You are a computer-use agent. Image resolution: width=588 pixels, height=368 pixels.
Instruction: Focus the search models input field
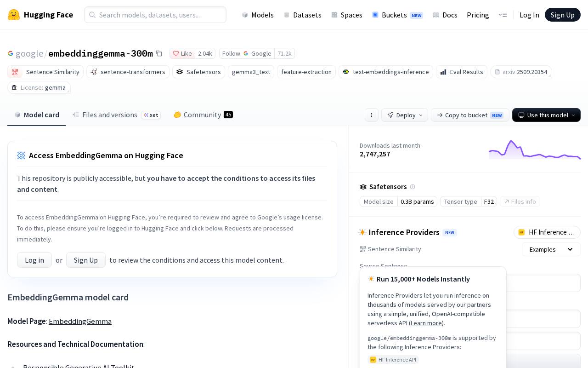(x=155, y=15)
